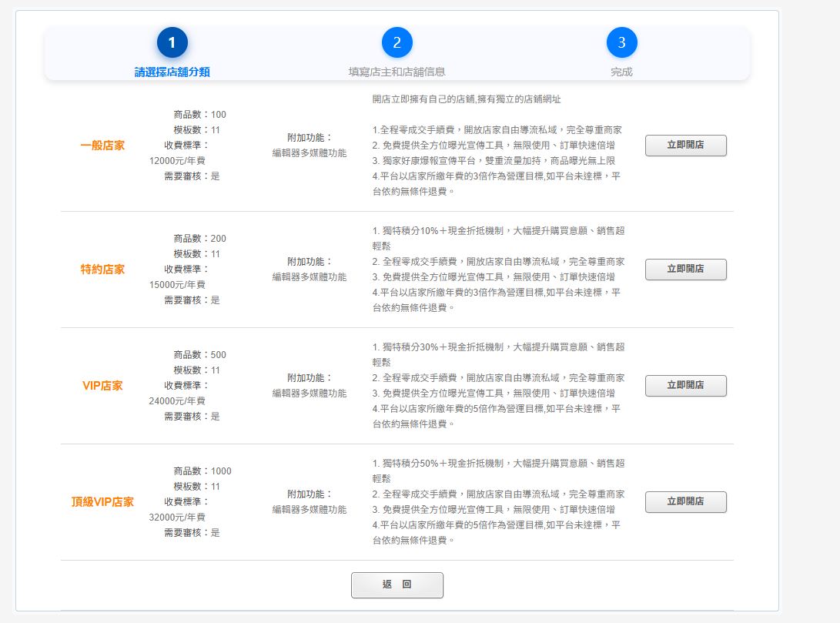The width and height of the screenshot is (840, 623).
Task: Click the 獨特積分30% line
Action: click(498, 354)
